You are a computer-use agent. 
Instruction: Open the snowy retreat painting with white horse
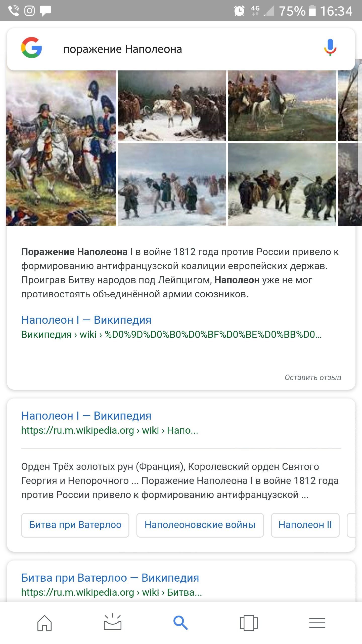[172, 106]
